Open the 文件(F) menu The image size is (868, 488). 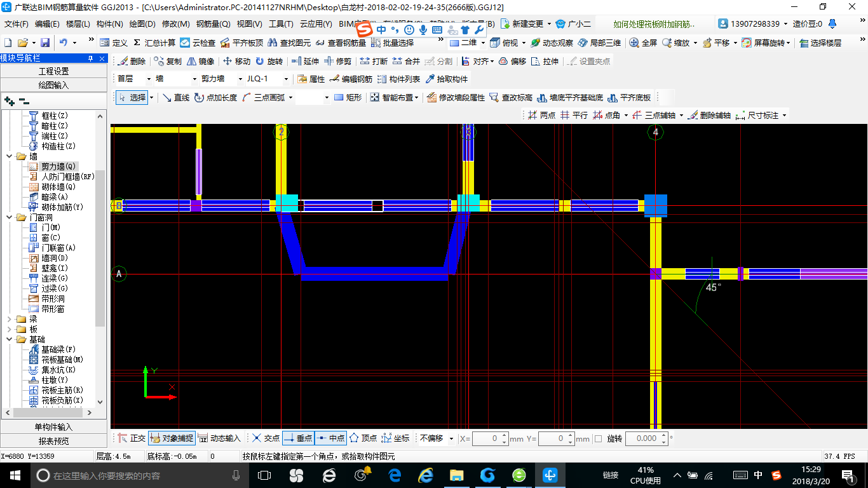click(x=17, y=24)
